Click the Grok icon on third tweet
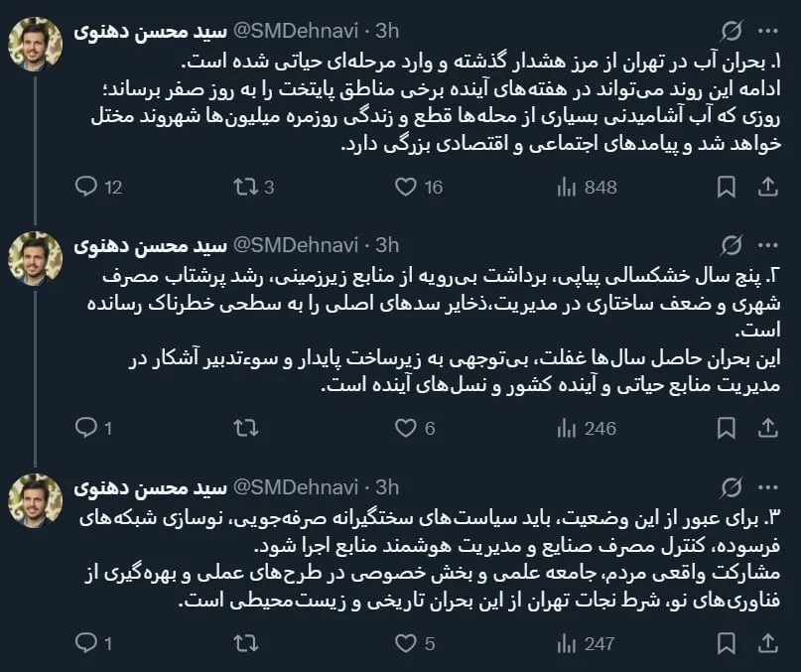Screen dimensions: 801x672 [x=731, y=488]
